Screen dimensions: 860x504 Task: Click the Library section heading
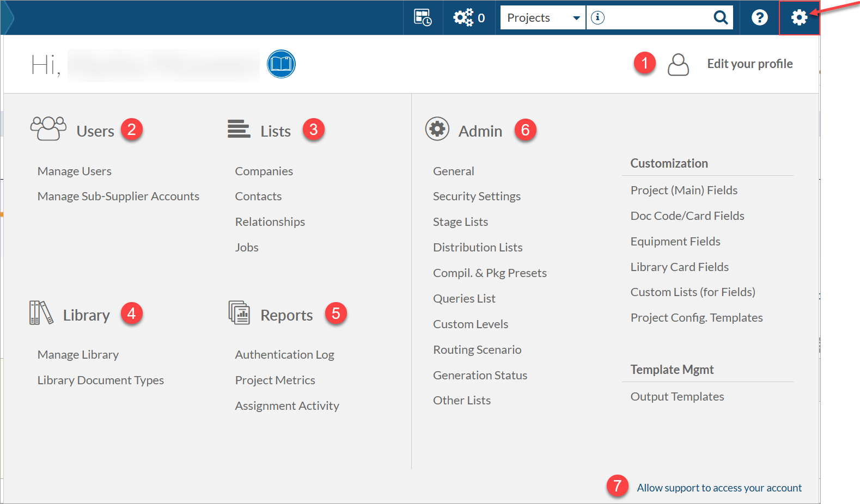[x=86, y=316]
